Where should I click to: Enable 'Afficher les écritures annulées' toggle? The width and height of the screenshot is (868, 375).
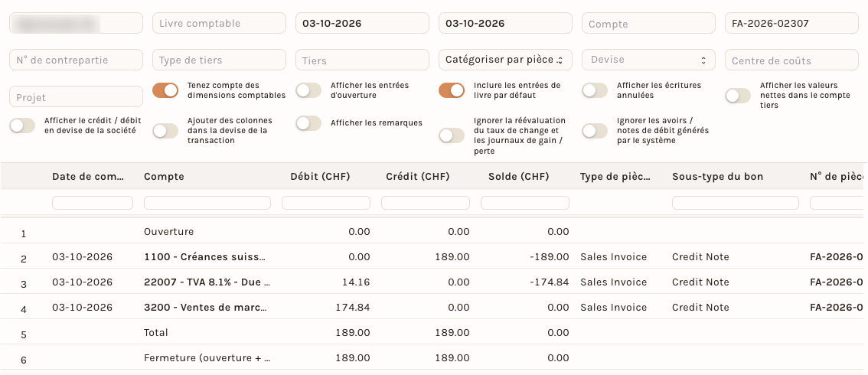[x=595, y=90]
